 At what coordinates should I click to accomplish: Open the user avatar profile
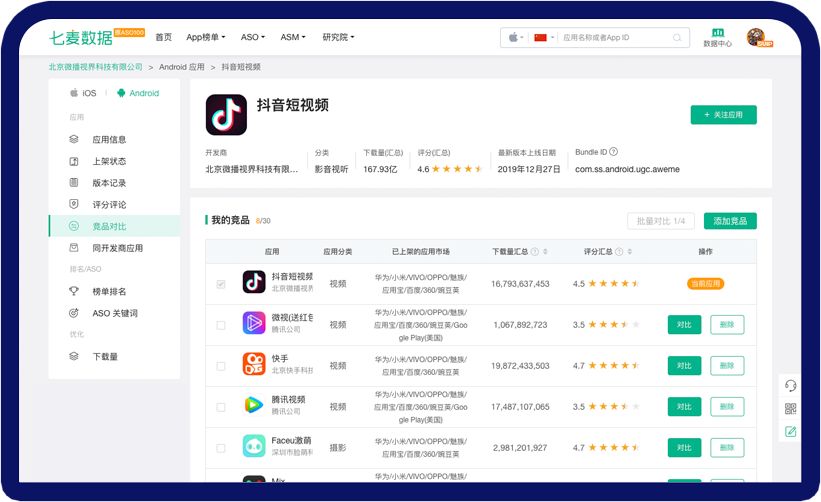[757, 38]
